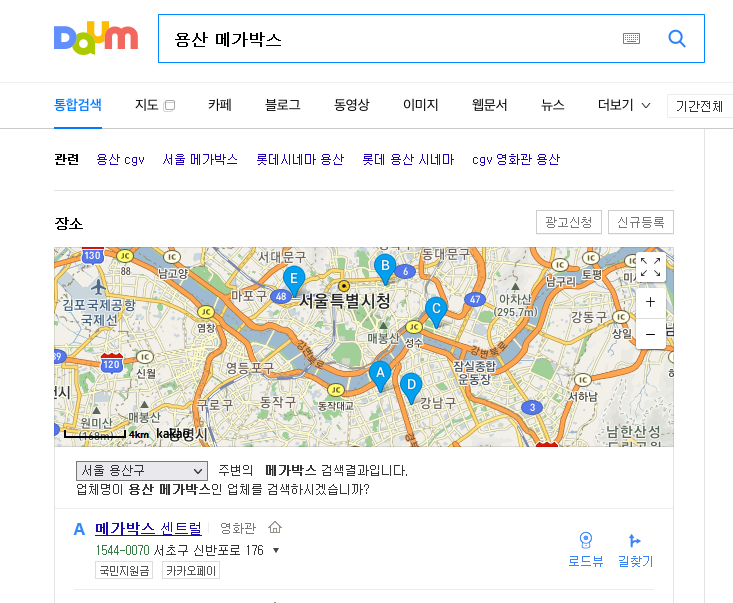Zoom in the map with plus button
Screen dimensions: 733x603
(650, 302)
